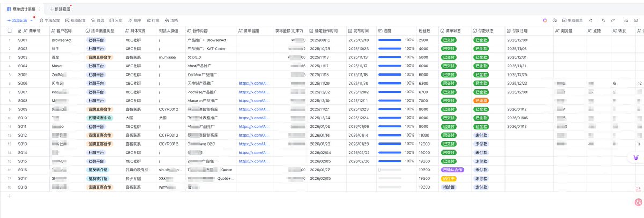The height and width of the screenshot is (218, 644).
Task: Open the 筛选 filter tool
Action: 98,20
